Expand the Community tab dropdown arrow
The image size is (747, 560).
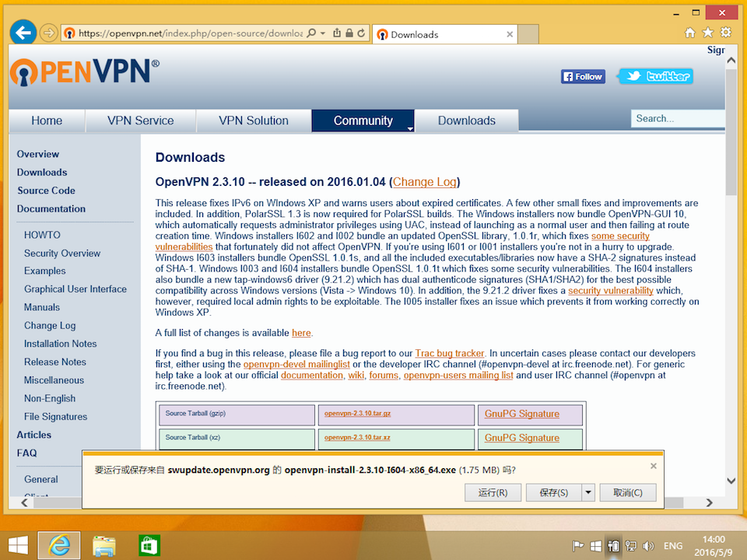[x=410, y=128]
